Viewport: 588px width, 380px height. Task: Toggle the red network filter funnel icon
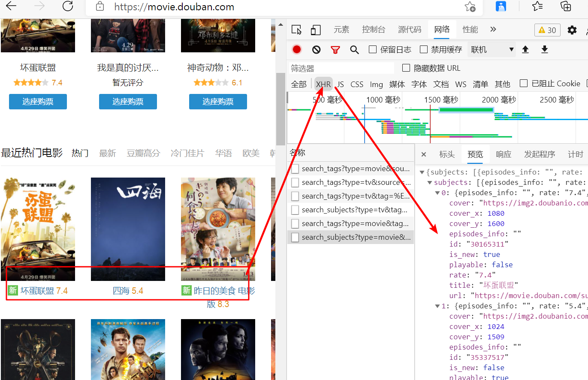coord(335,50)
